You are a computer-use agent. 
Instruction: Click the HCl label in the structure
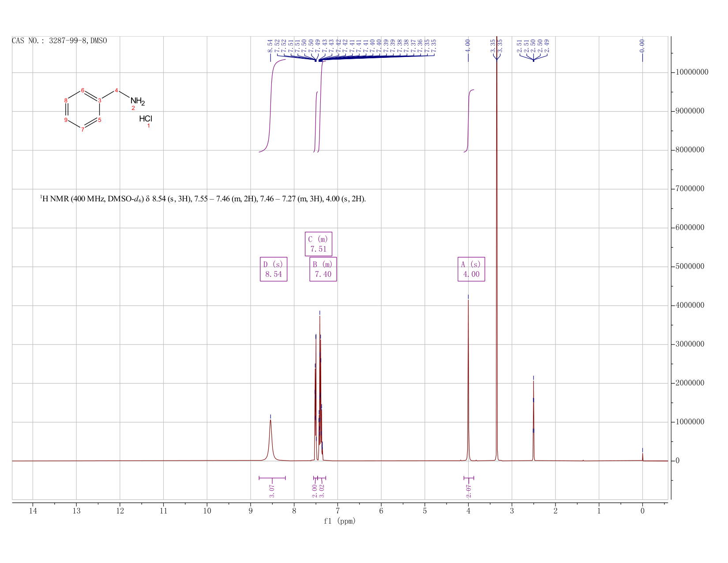146,118
